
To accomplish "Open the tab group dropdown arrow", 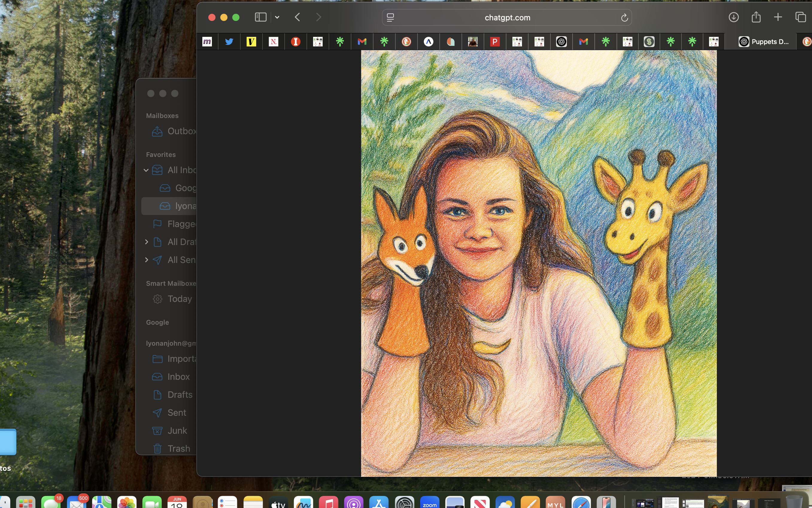I will click(x=277, y=17).
